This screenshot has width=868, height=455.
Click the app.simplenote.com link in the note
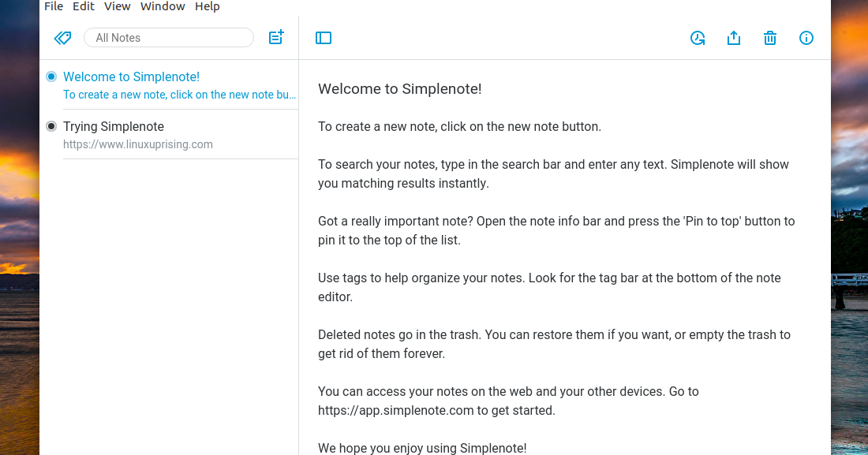coord(395,410)
